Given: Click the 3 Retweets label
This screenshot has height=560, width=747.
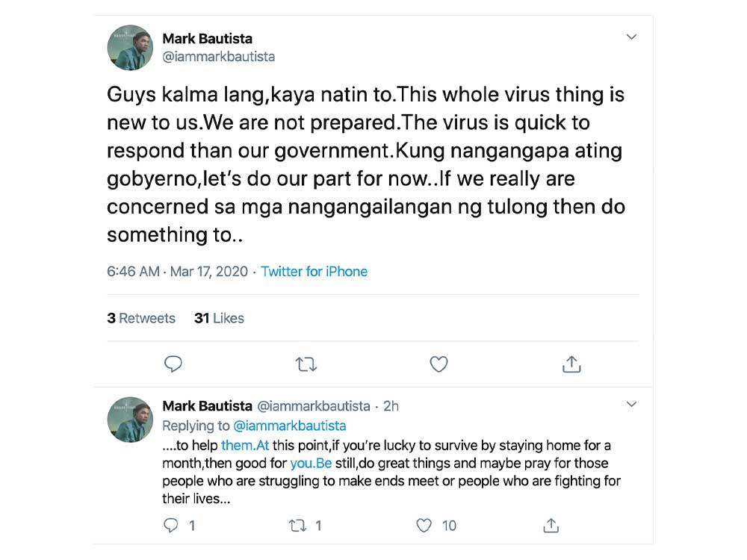Looking at the screenshot, I should tap(142, 318).
